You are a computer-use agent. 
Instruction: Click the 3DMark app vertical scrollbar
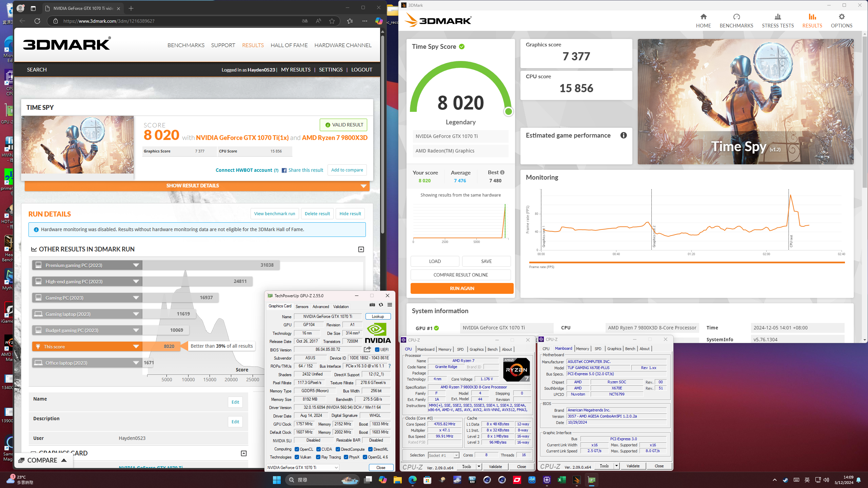tap(864, 112)
